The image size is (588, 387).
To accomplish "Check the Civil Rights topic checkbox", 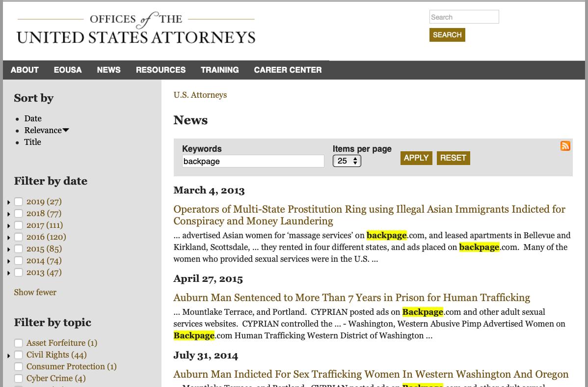I will 18,355.
